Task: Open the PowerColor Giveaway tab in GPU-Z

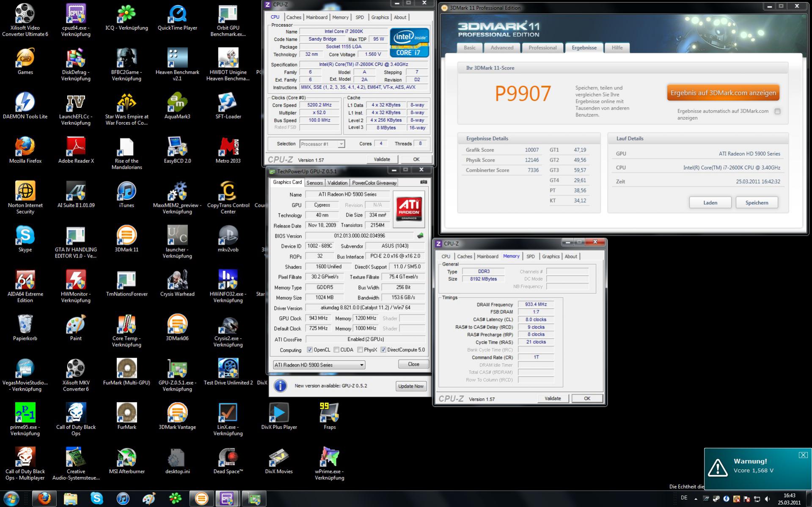Action: click(374, 183)
